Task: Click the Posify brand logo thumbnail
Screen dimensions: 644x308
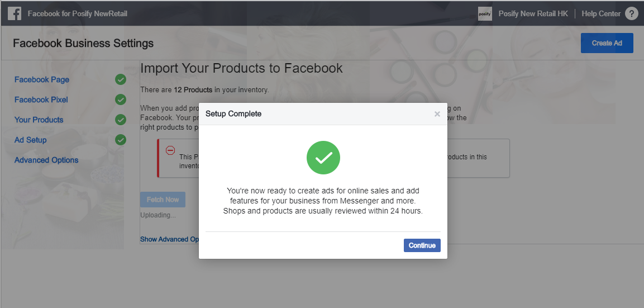Action: pos(485,13)
